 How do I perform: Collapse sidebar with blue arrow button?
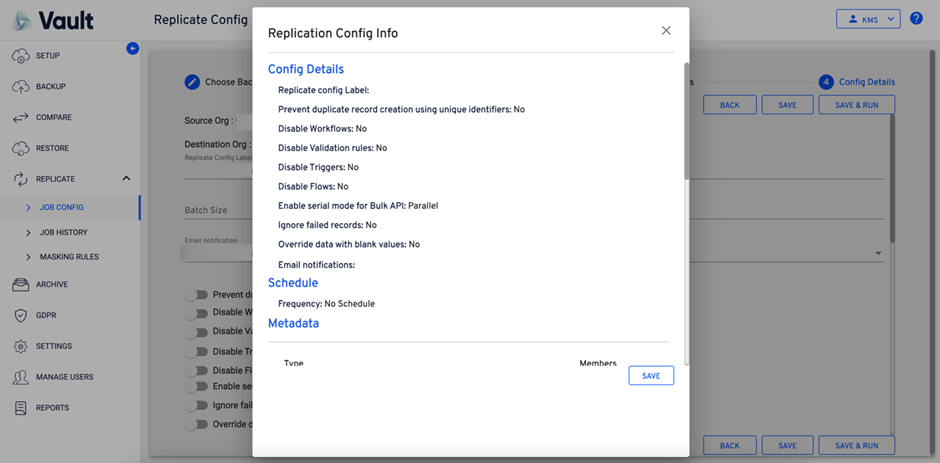coord(133,48)
